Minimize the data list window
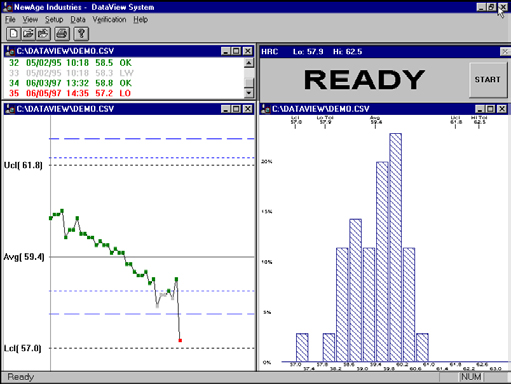The image size is (511, 384). (226, 51)
